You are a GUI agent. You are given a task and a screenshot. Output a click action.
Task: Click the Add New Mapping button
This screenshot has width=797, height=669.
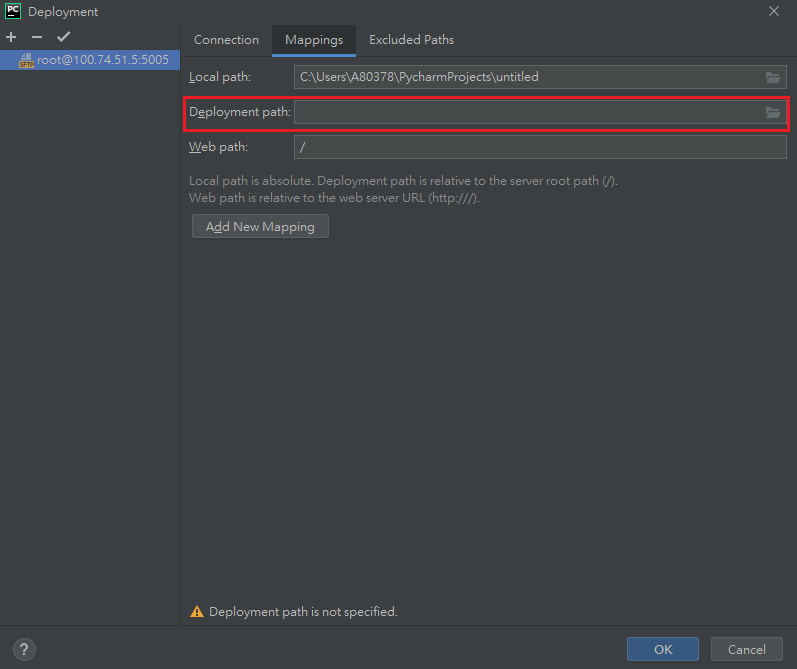(260, 226)
